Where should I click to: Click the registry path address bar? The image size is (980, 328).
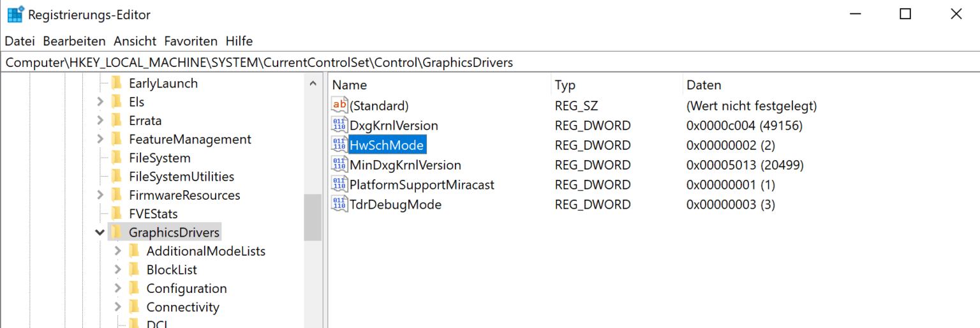(x=490, y=63)
